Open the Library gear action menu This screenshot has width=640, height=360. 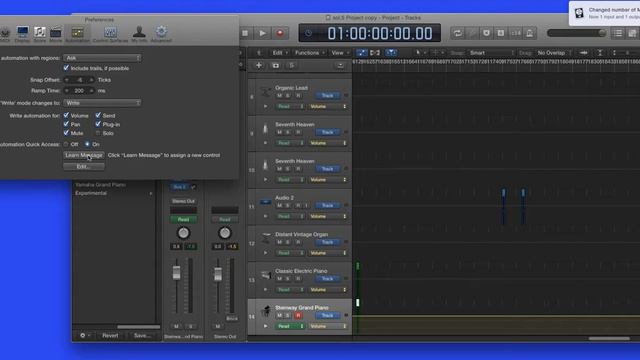(x=84, y=336)
